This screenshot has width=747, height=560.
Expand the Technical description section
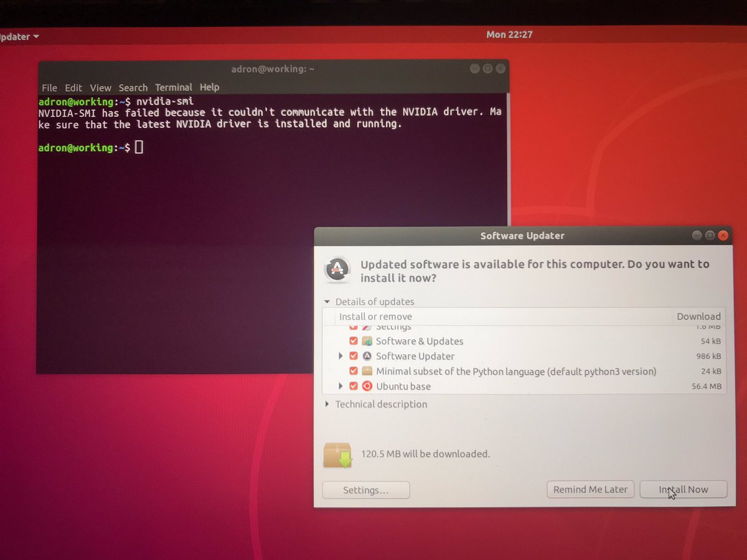click(x=327, y=404)
